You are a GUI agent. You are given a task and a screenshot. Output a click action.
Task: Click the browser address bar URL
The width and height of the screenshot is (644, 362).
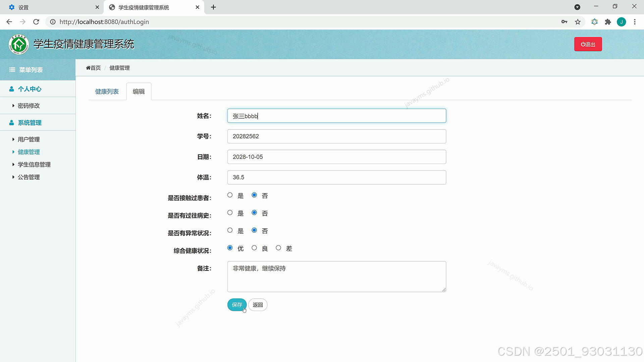click(104, 22)
